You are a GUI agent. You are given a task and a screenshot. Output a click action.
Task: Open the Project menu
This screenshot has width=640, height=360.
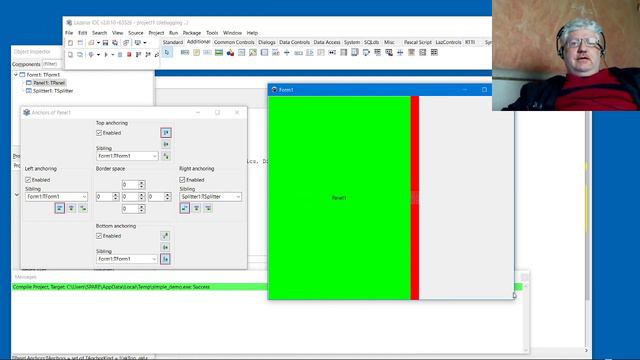pyautogui.click(x=156, y=33)
